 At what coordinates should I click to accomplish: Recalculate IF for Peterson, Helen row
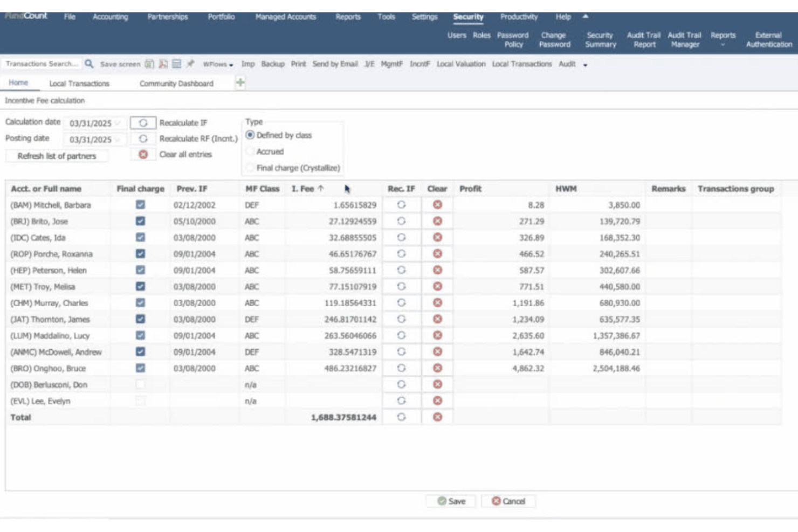401,270
